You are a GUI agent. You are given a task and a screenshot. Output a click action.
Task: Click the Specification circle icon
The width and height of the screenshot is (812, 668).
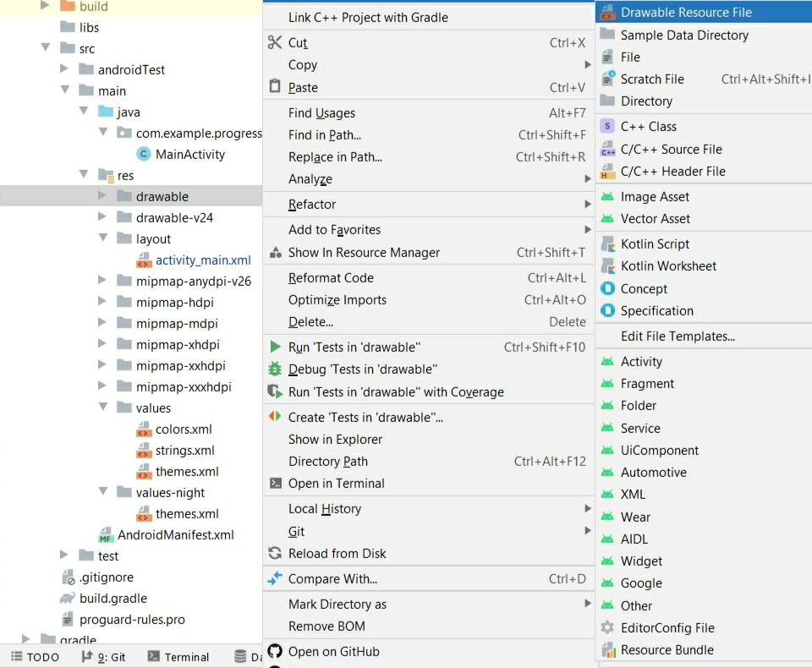click(x=607, y=310)
